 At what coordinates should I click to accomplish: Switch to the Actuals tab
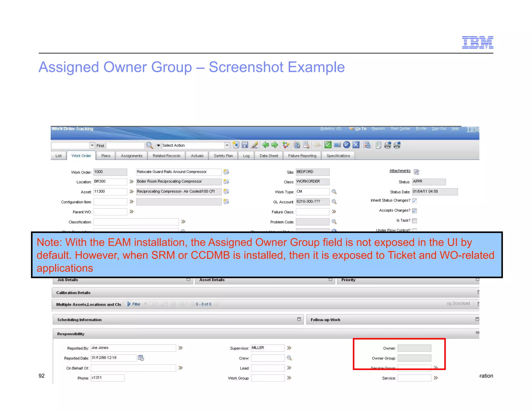pos(197,156)
